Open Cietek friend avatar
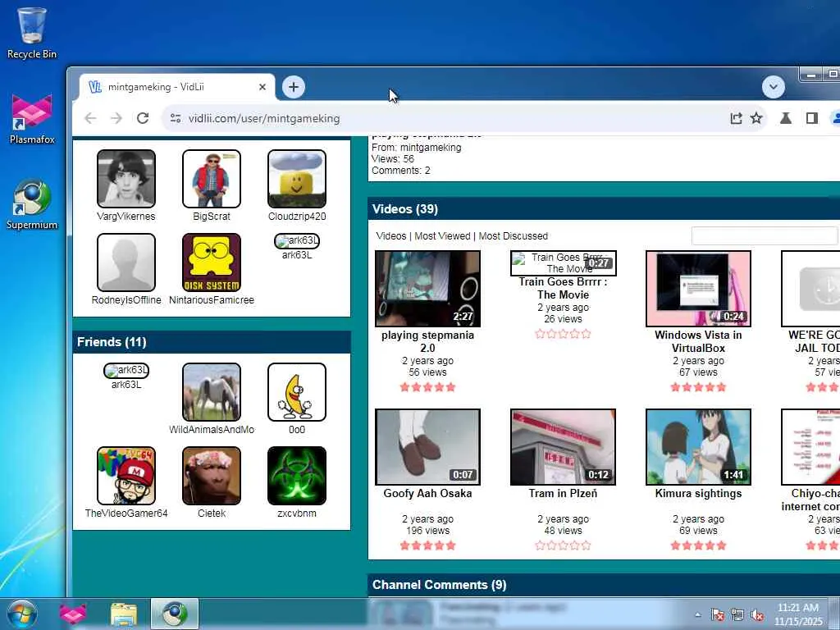The image size is (840, 630). (211, 476)
